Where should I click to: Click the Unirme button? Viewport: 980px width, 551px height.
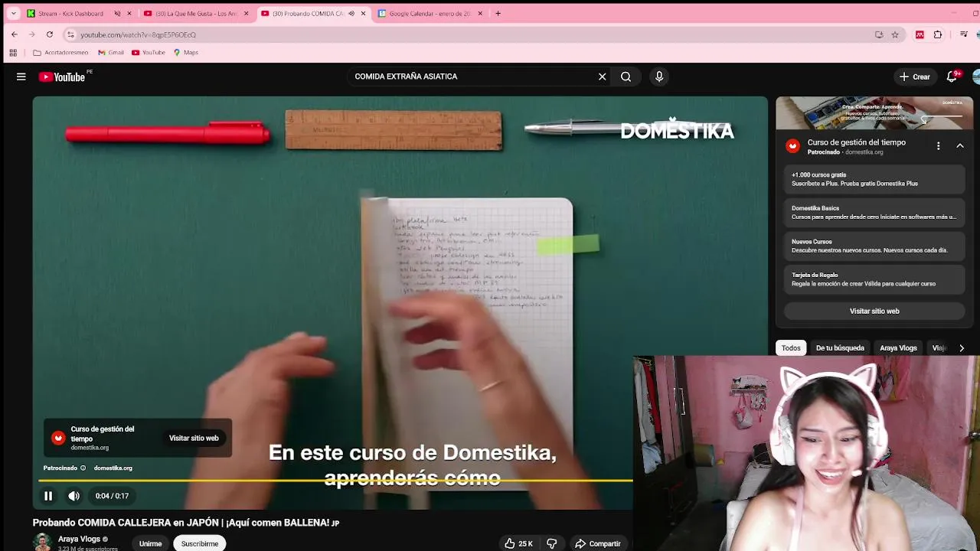[150, 543]
